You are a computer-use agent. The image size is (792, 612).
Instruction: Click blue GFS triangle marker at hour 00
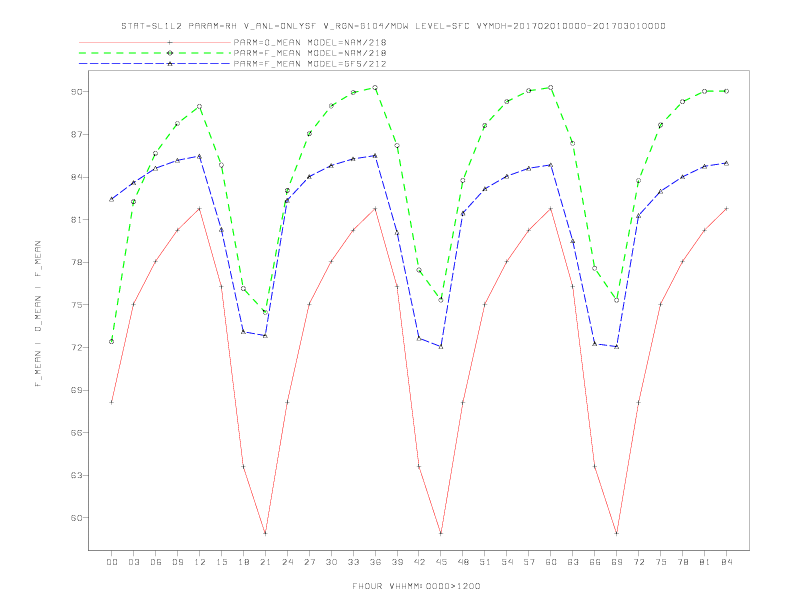pyautogui.click(x=112, y=199)
